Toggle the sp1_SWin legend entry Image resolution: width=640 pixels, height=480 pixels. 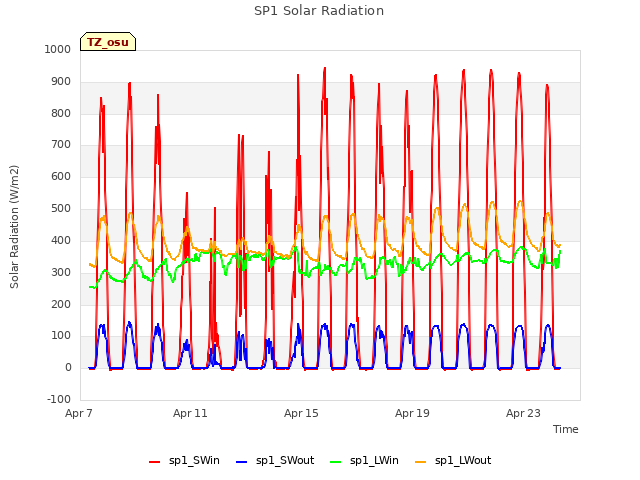[x=184, y=461]
